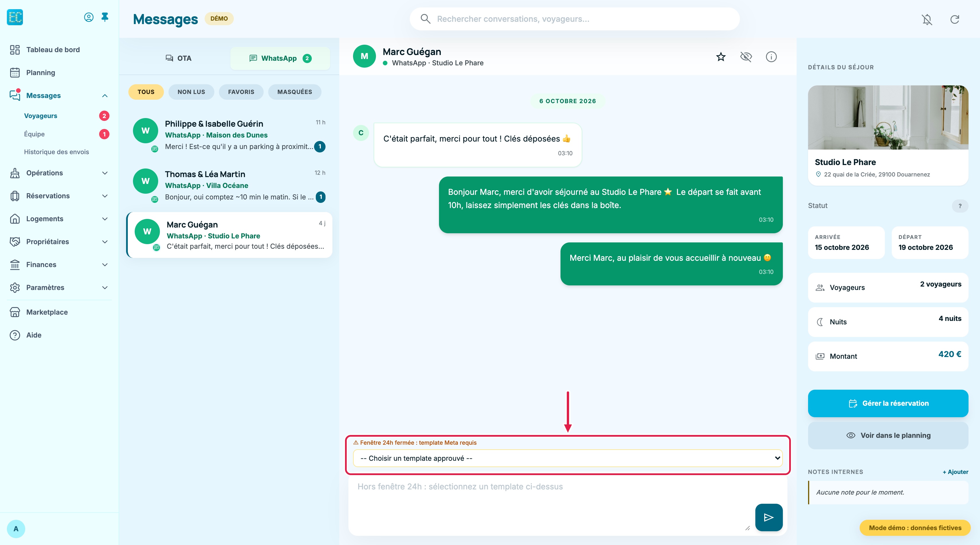Select the TOUS filter
The height and width of the screenshot is (545, 980).
tap(146, 92)
